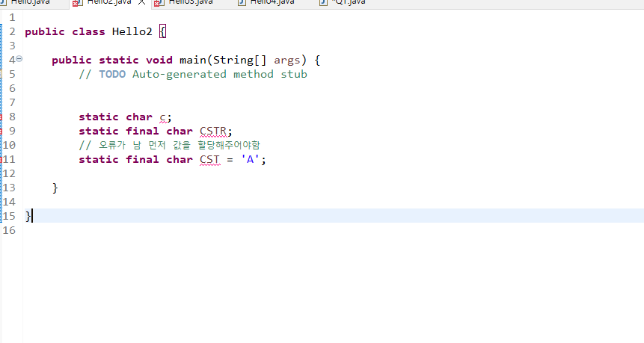This screenshot has width=644, height=343.
Task: Click the 'void' keyword on line 4
Action: click(159, 60)
